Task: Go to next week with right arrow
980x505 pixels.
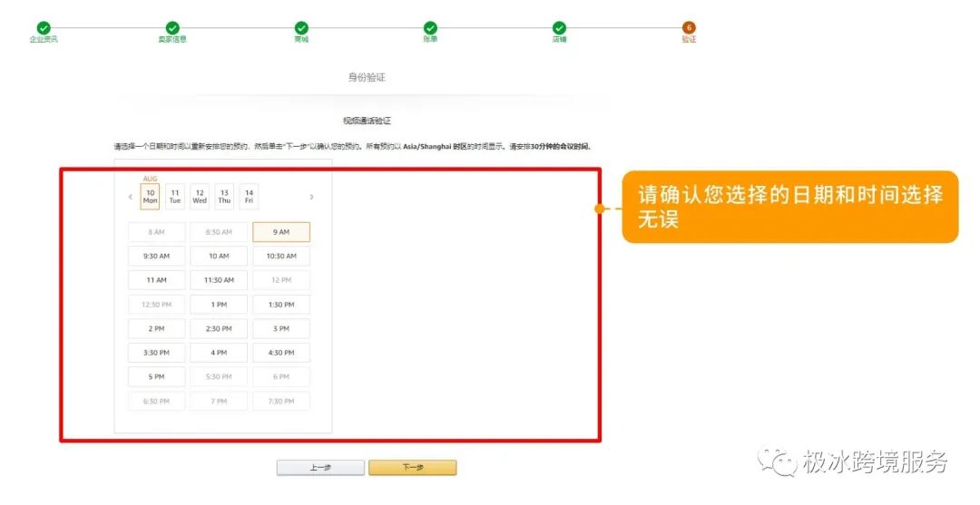Action: [311, 197]
